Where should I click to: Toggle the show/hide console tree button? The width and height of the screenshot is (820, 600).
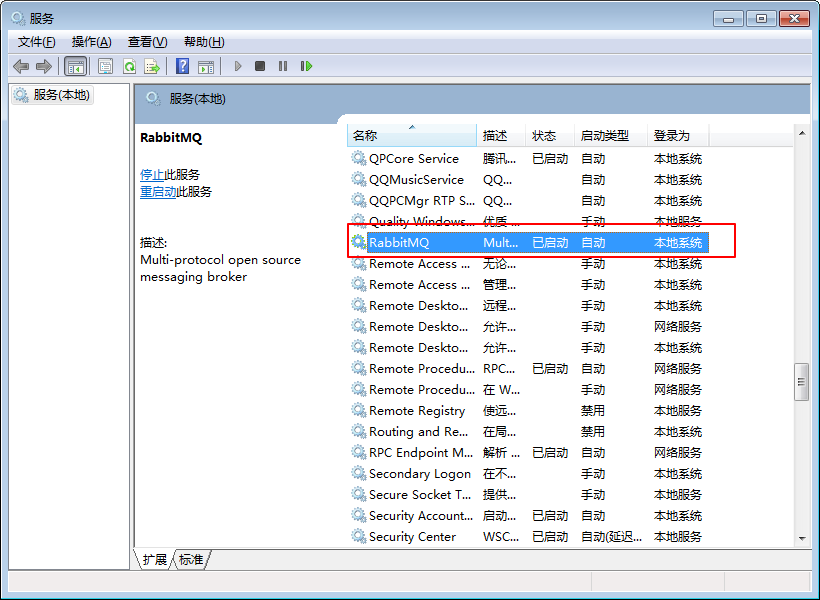click(x=75, y=66)
